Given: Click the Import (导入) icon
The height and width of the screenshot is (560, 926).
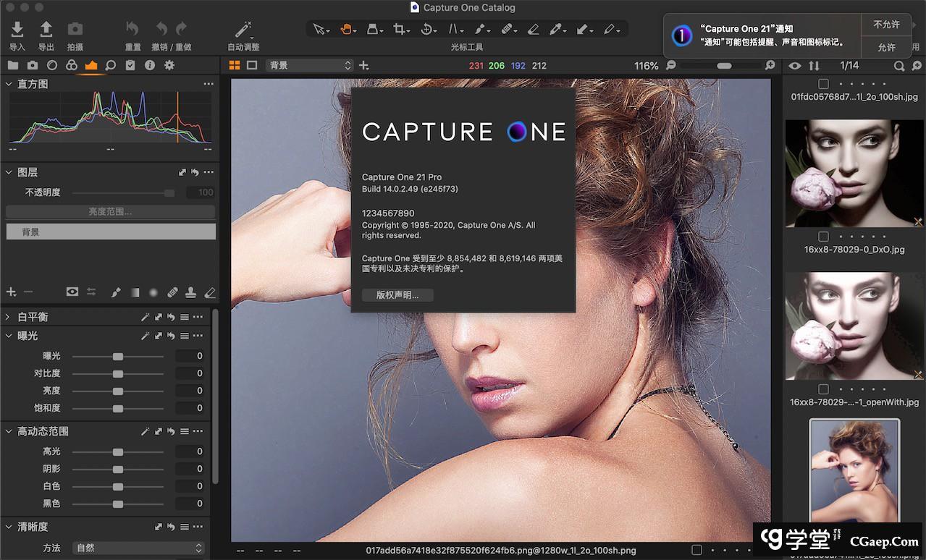Looking at the screenshot, I should 17,30.
